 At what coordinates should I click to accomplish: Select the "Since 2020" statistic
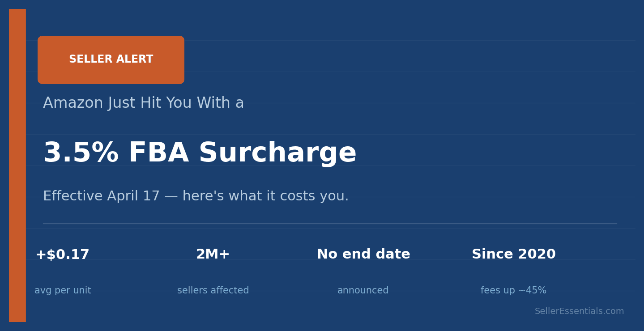tap(514, 255)
